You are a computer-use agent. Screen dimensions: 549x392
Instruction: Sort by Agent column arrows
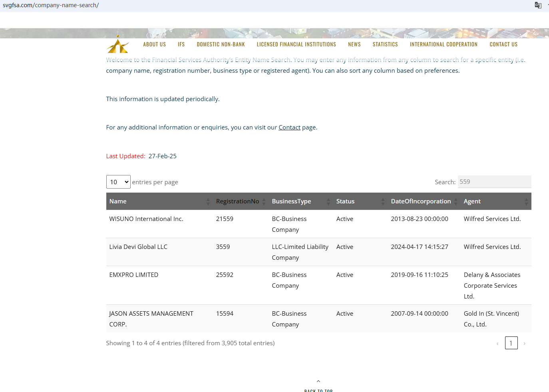(x=526, y=201)
